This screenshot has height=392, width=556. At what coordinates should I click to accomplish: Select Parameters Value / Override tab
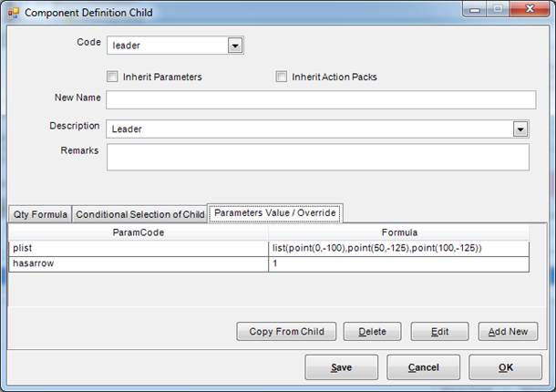[275, 213]
